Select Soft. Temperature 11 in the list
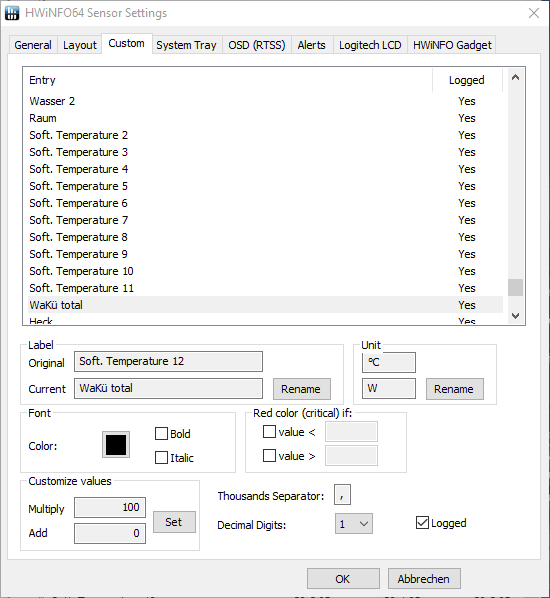This screenshot has height=598, width=550. 265,288
